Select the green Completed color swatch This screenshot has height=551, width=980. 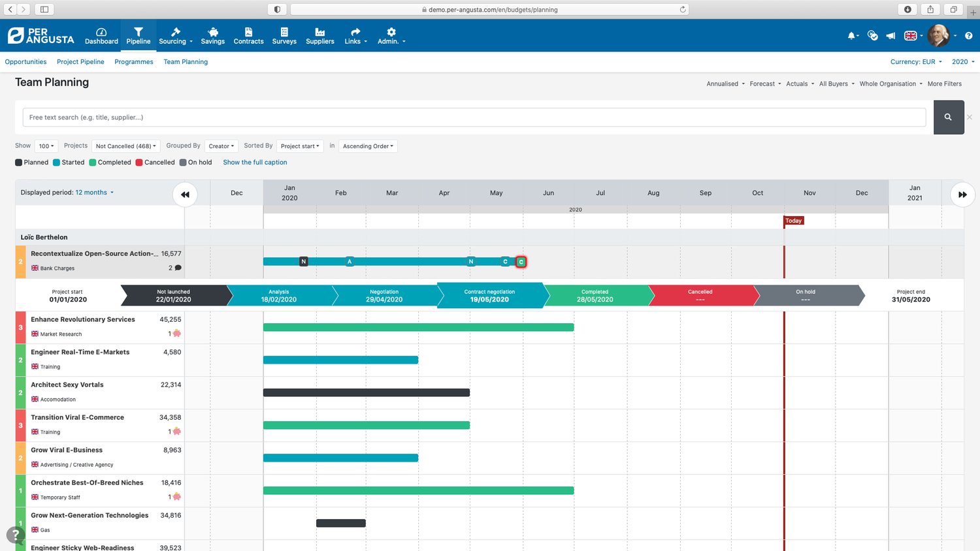tap(93, 162)
